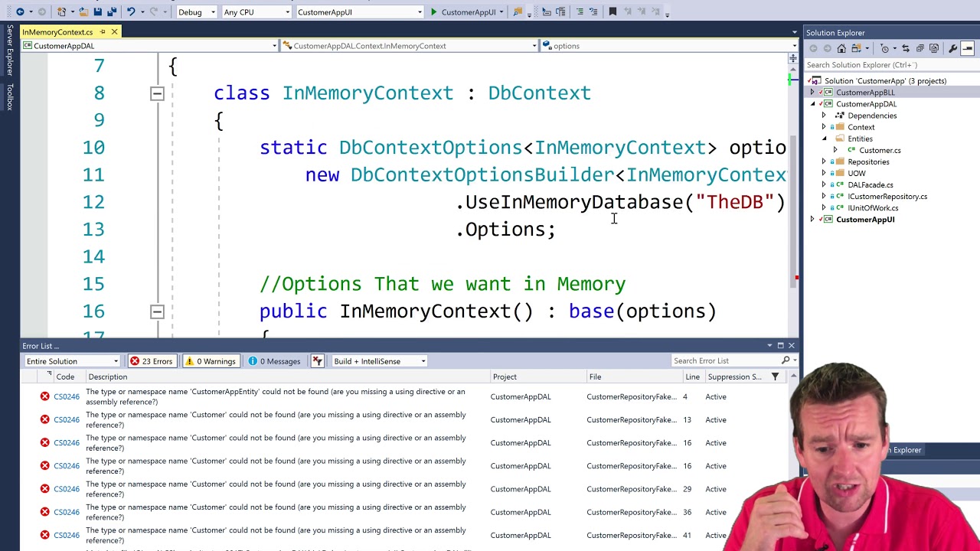Click the first CS0246 error code link

tap(67, 396)
